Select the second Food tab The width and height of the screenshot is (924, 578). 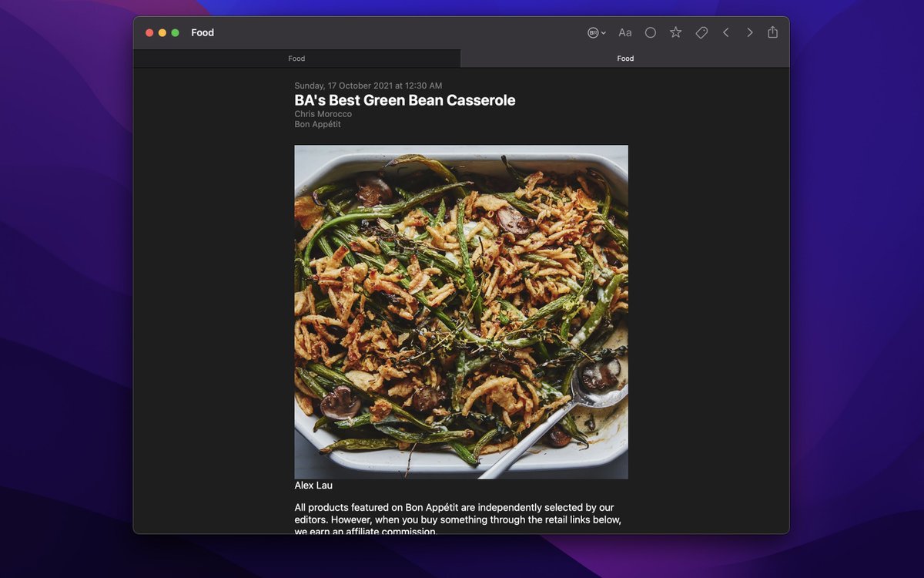coord(625,59)
